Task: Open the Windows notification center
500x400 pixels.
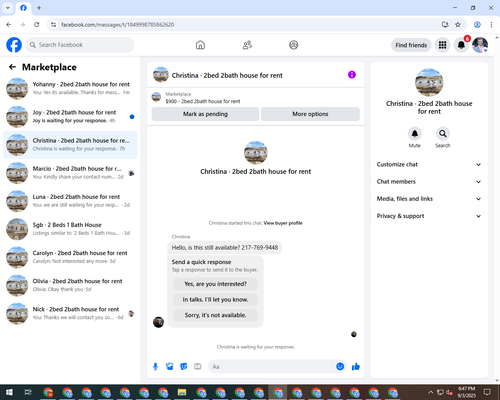Action: [487, 392]
